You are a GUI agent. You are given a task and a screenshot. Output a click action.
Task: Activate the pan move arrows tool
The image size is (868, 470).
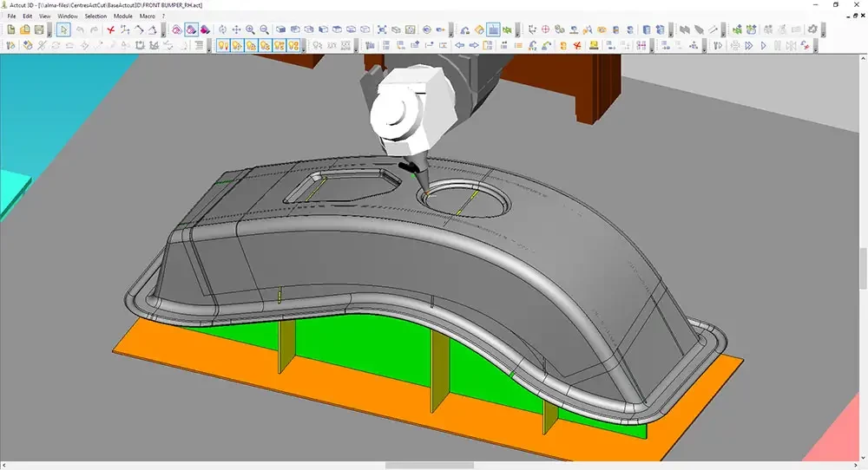(x=236, y=29)
